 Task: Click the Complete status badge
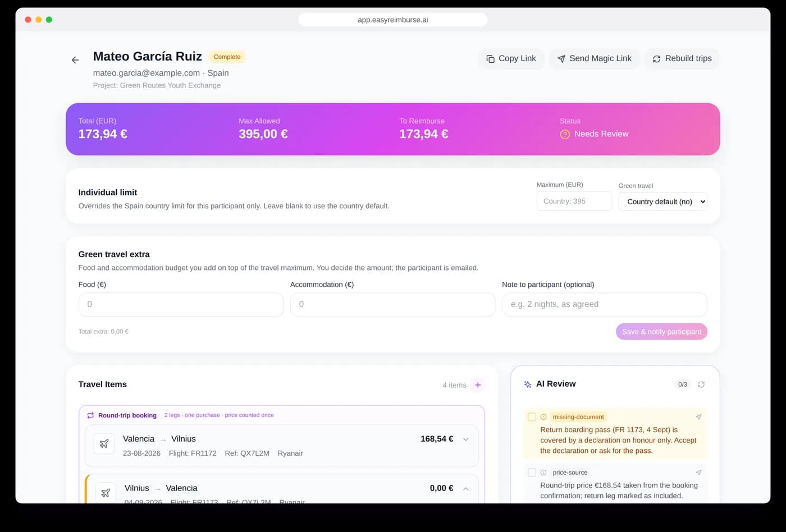[x=227, y=57]
